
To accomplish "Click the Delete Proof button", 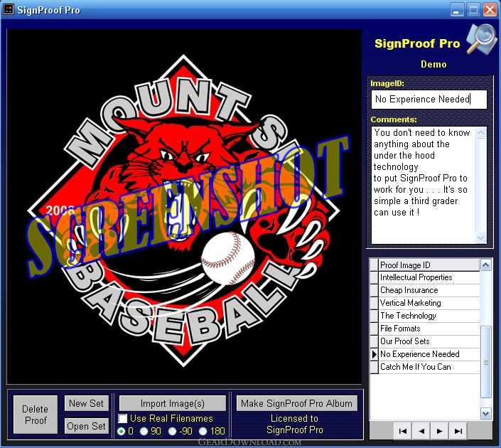I will coord(36,415).
